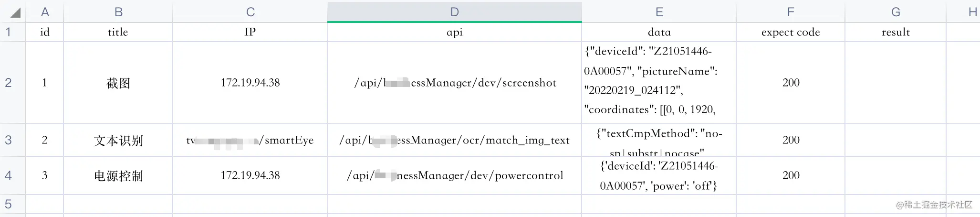The height and width of the screenshot is (217, 980).
Task: Select the 截图 title cell
Action: tap(118, 83)
